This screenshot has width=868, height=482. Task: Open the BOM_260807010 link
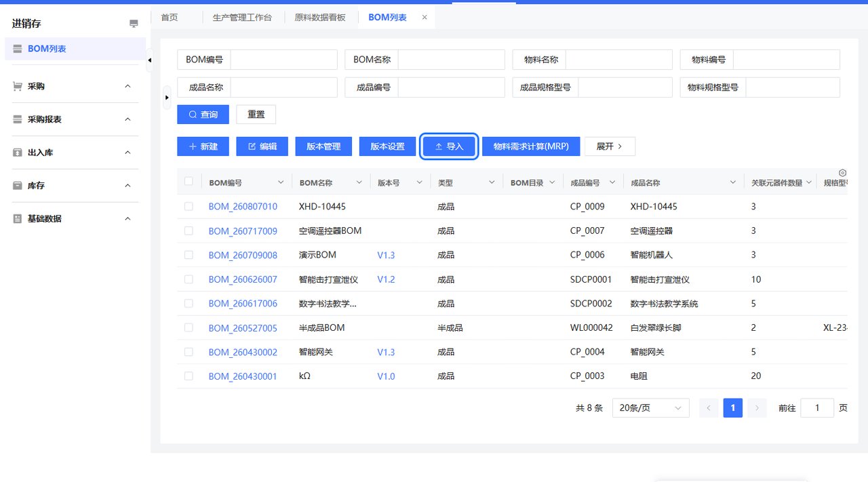point(243,206)
